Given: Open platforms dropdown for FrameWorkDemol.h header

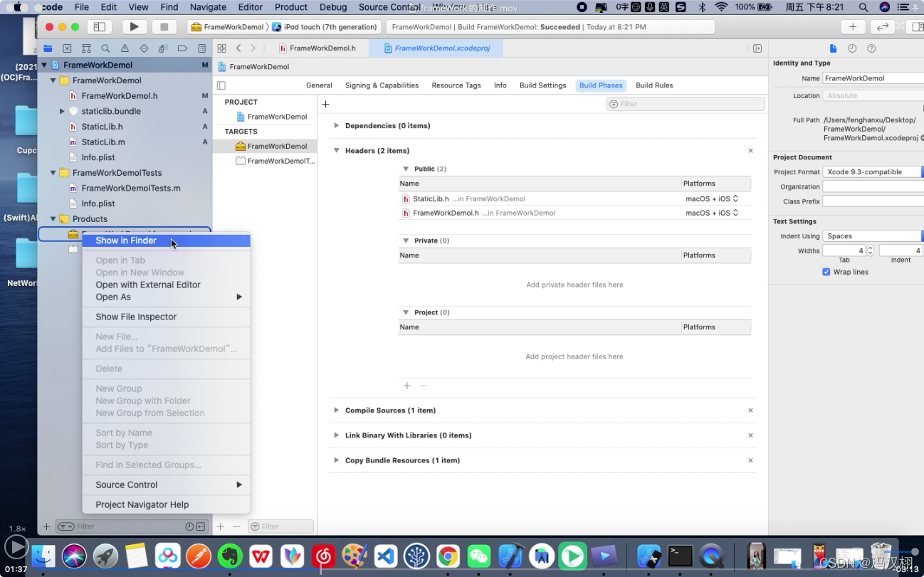Looking at the screenshot, I should [x=712, y=213].
